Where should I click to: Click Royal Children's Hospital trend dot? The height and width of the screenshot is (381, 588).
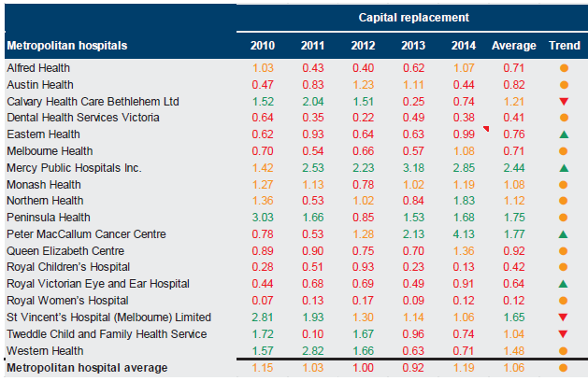pyautogui.click(x=564, y=267)
